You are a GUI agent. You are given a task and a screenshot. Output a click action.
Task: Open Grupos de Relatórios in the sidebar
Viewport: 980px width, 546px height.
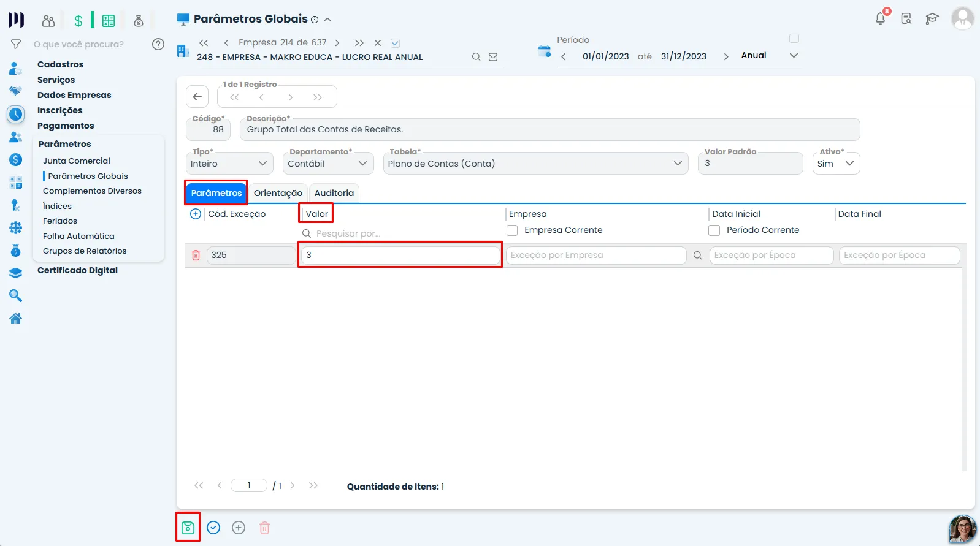85,251
